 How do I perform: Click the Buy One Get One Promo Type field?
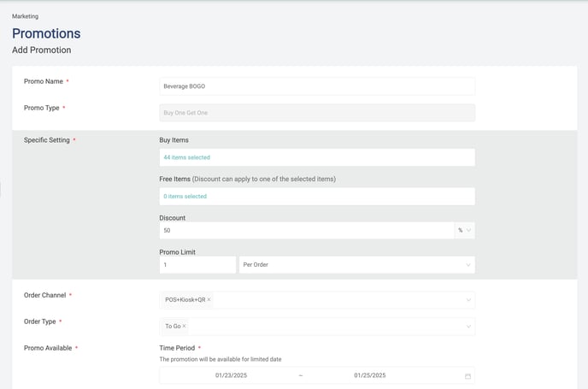pyautogui.click(x=316, y=113)
